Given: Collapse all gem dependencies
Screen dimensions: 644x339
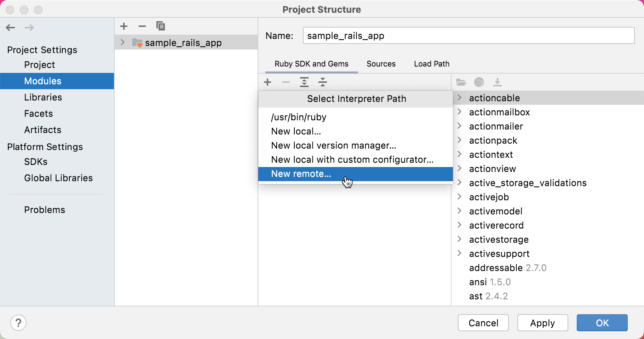Looking at the screenshot, I should (x=323, y=82).
